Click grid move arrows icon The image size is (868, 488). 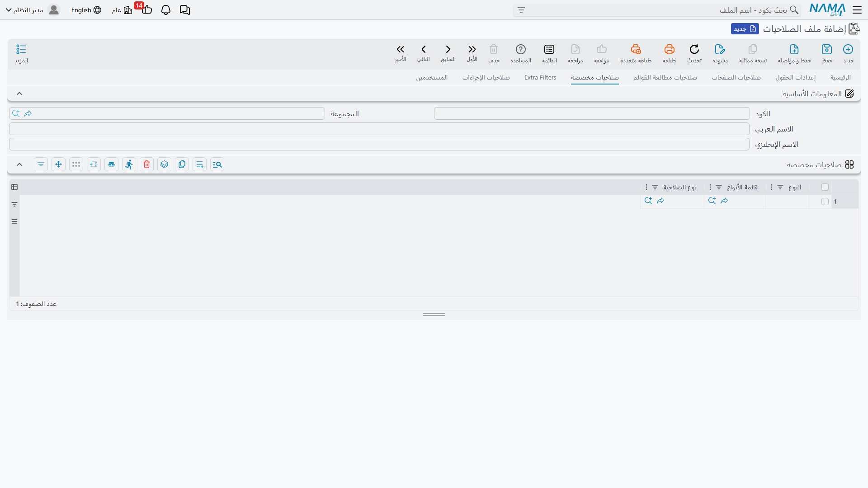59,164
